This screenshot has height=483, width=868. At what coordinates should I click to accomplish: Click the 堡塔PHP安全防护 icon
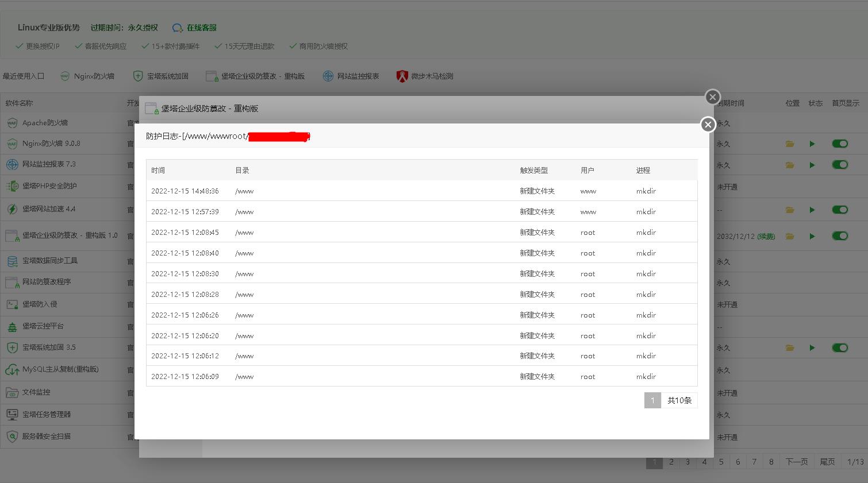pos(12,186)
